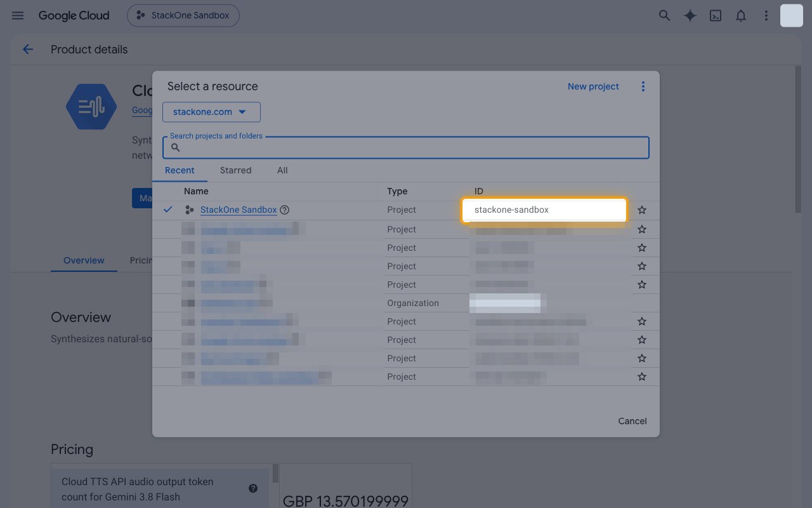Click the ID column header
Image resolution: width=812 pixels, height=508 pixels.
pyautogui.click(x=479, y=191)
